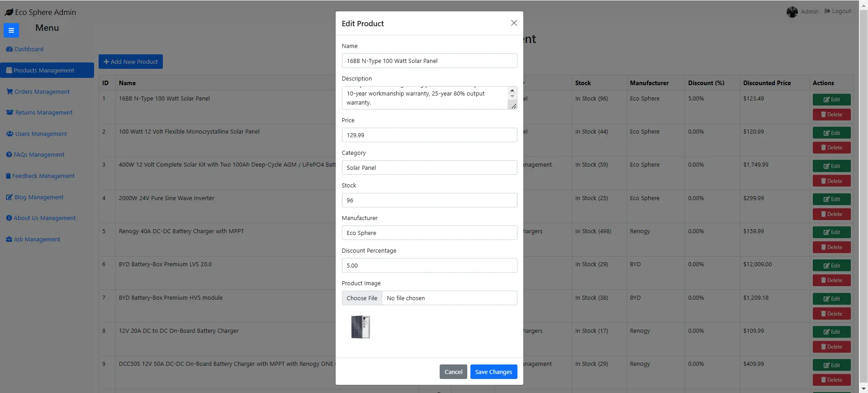Viewport: 868px width, 393px height.
Task: Click description textarea scroll up arrow
Action: (x=512, y=91)
